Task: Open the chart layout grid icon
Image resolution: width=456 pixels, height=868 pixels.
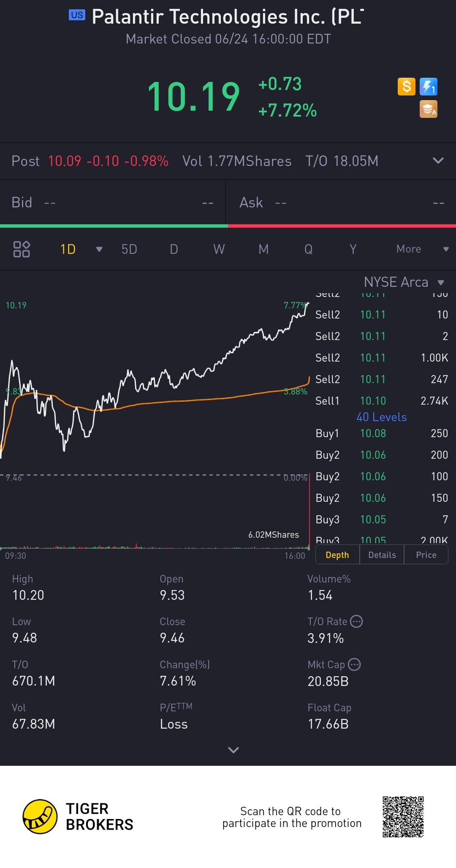Action: pyautogui.click(x=22, y=249)
